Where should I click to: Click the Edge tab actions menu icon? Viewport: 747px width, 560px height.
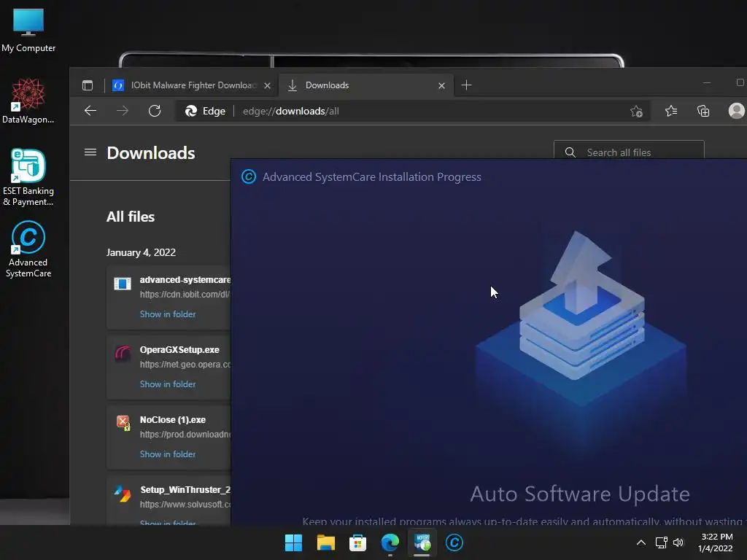(88, 85)
